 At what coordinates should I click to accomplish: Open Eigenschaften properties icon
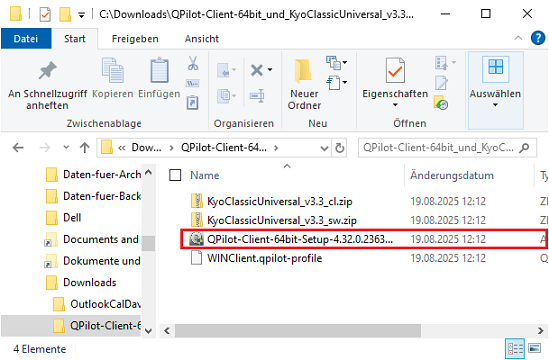tap(395, 70)
